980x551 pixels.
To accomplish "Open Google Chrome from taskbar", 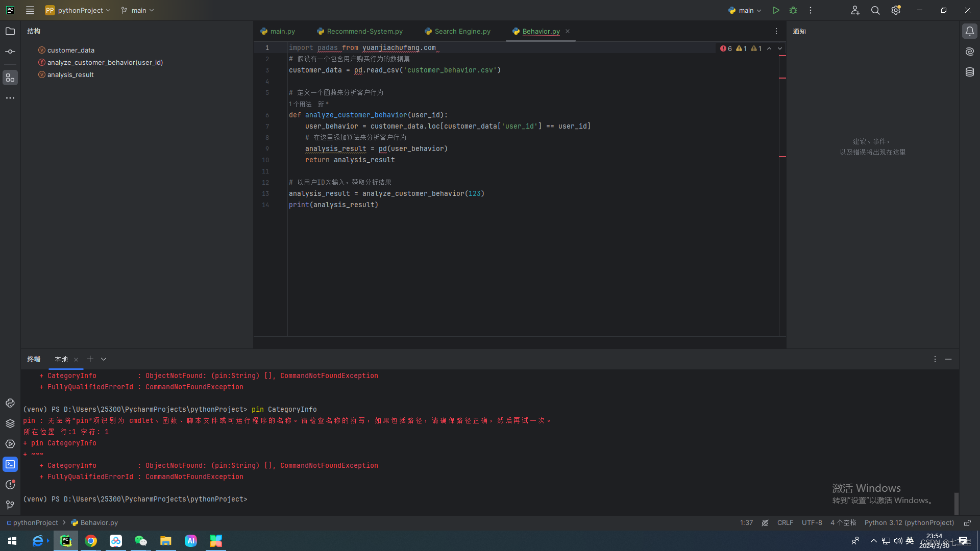I will coord(91,541).
